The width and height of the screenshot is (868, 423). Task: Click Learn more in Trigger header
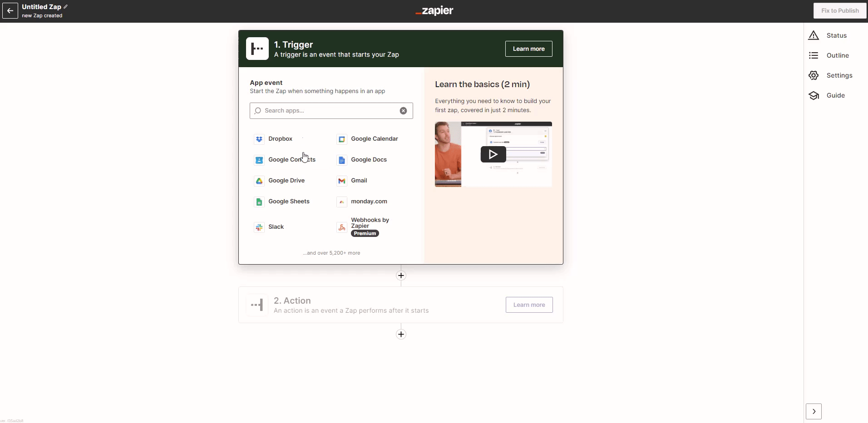pyautogui.click(x=528, y=49)
